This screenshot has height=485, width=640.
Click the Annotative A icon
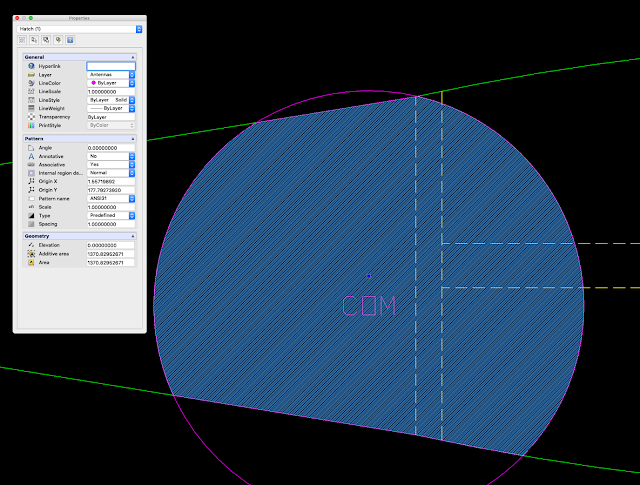coord(31,156)
